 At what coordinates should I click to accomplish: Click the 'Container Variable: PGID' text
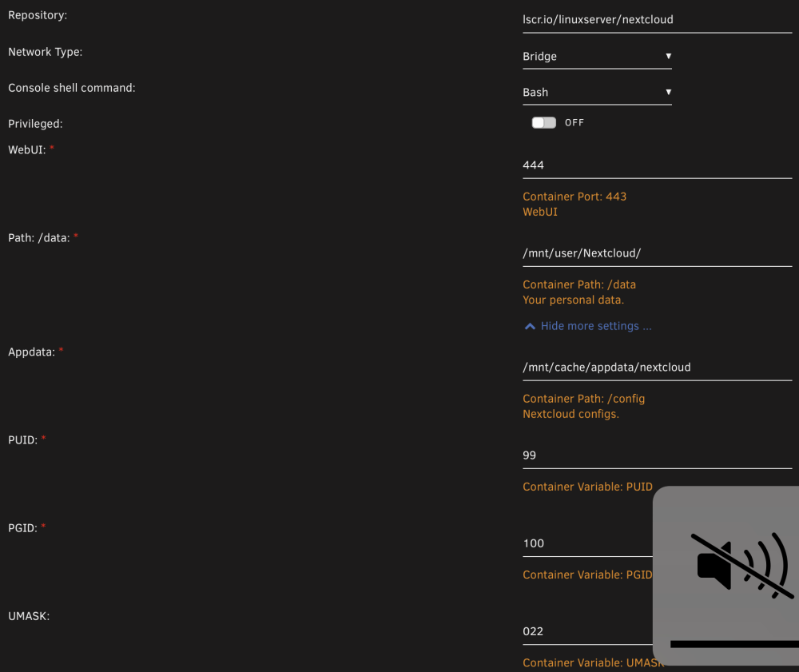pos(587,575)
